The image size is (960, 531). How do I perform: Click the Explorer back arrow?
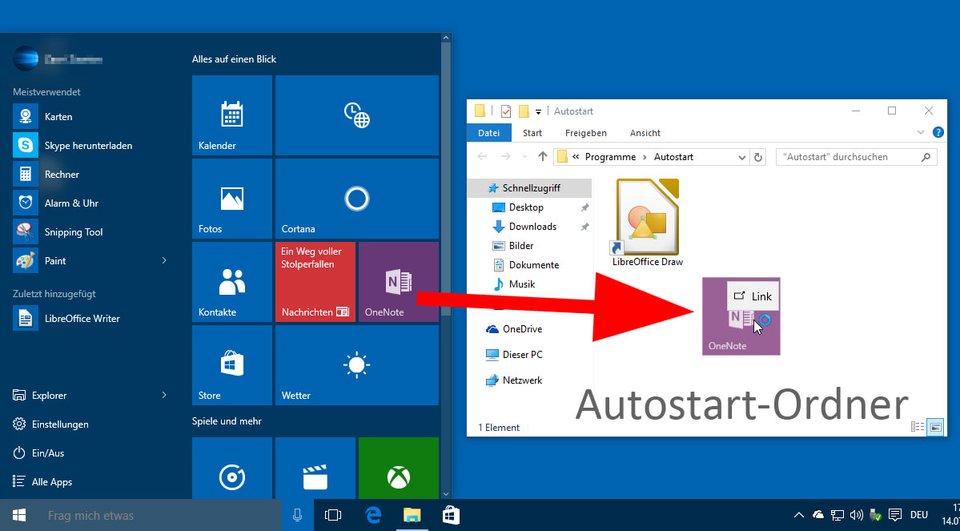click(x=482, y=157)
